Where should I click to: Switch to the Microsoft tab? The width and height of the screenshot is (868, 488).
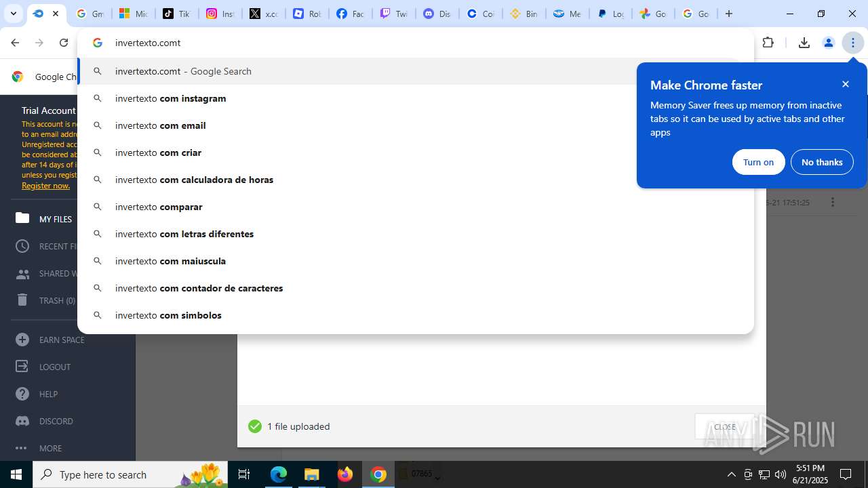click(133, 14)
